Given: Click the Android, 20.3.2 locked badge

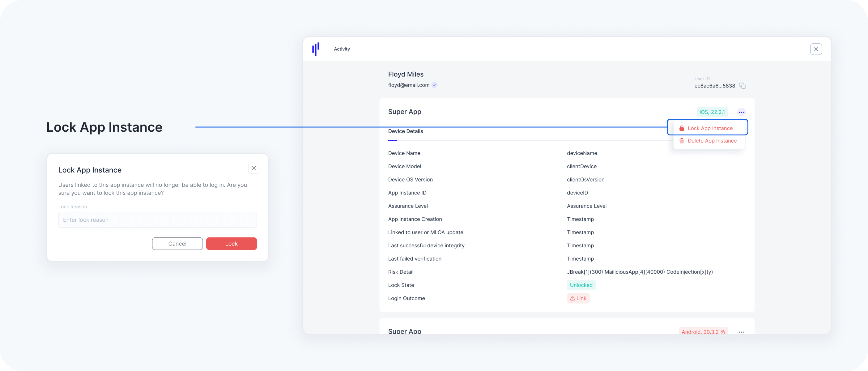Looking at the screenshot, I should point(703,331).
